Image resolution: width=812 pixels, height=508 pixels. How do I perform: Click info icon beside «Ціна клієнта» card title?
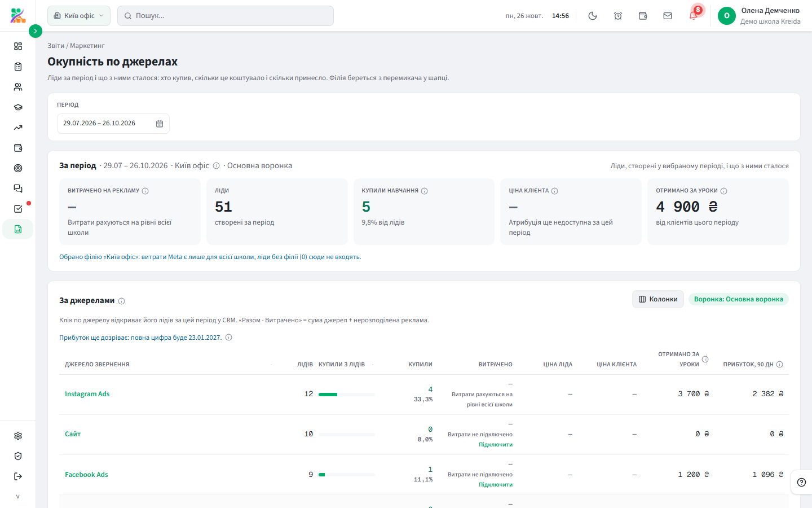[x=555, y=191]
